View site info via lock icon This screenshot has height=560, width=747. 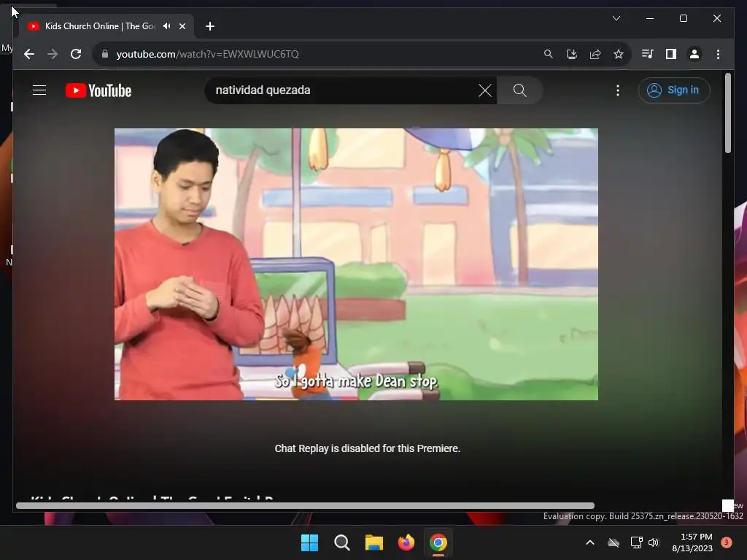(105, 54)
